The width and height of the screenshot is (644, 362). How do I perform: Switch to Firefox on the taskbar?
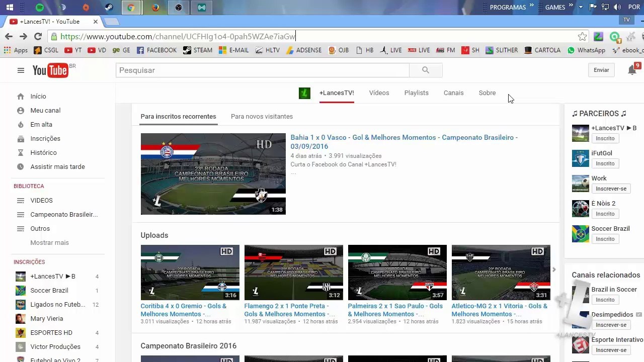pos(155,8)
